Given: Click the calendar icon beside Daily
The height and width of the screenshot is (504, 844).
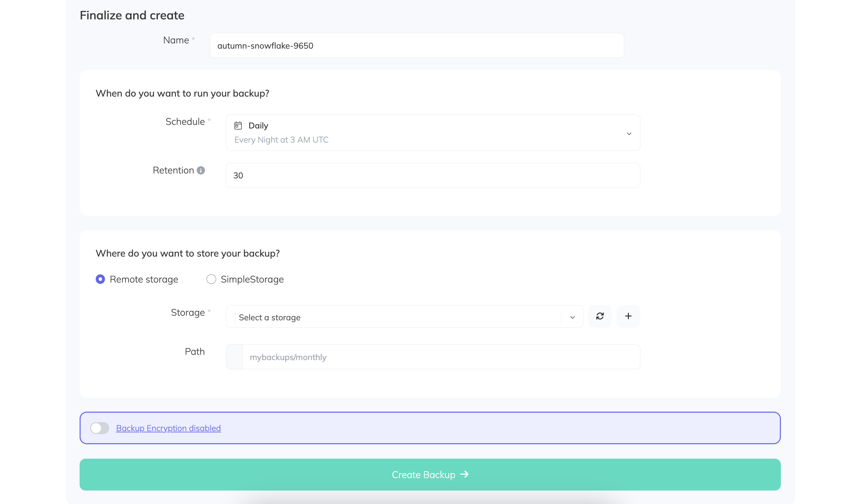Looking at the screenshot, I should tap(238, 126).
